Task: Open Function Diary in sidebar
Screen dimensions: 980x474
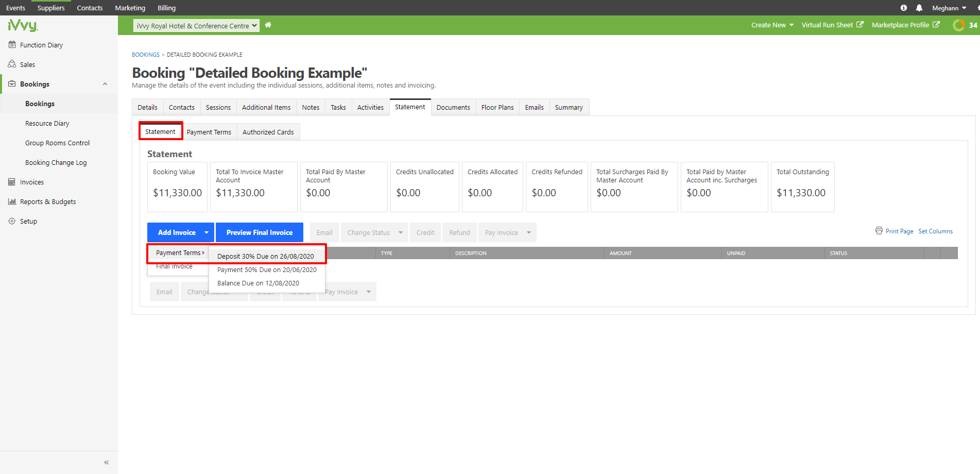Action: (x=41, y=45)
